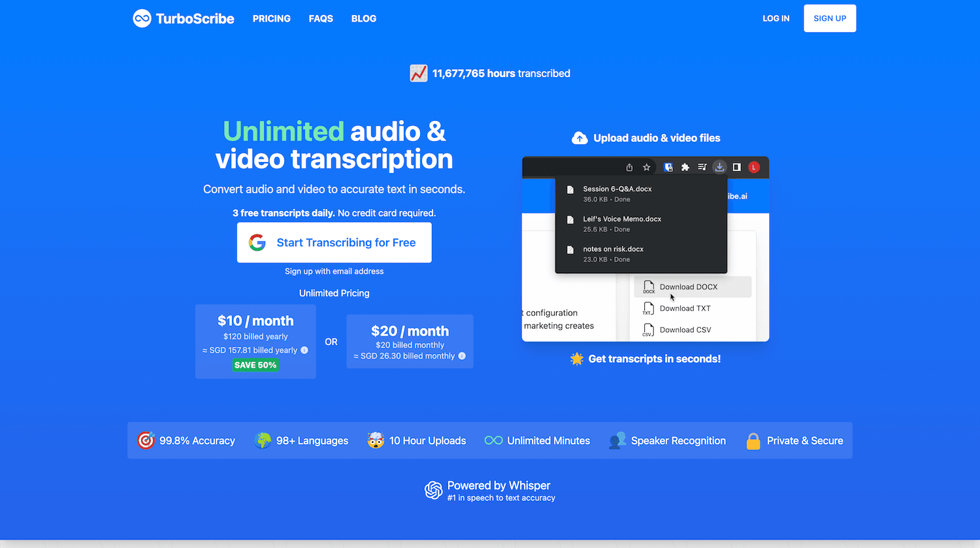980x548 pixels.
Task: Click the star icon by Get transcripts in seconds
Action: 577,359
